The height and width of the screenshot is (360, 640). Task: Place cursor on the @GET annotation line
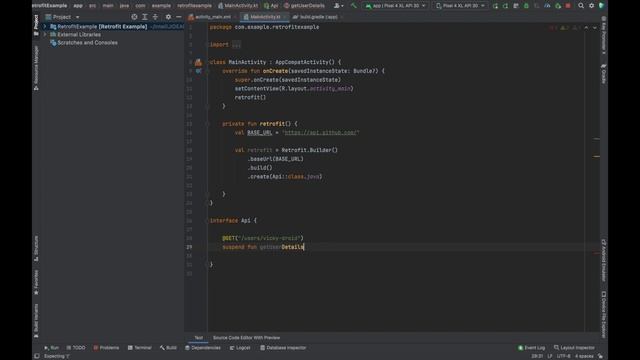(263, 238)
